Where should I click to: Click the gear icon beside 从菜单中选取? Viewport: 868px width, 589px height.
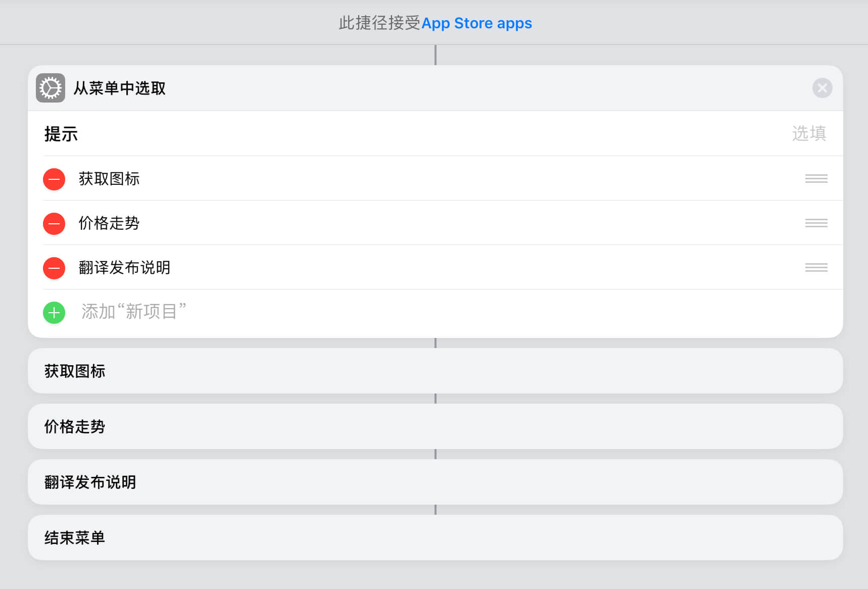click(51, 88)
